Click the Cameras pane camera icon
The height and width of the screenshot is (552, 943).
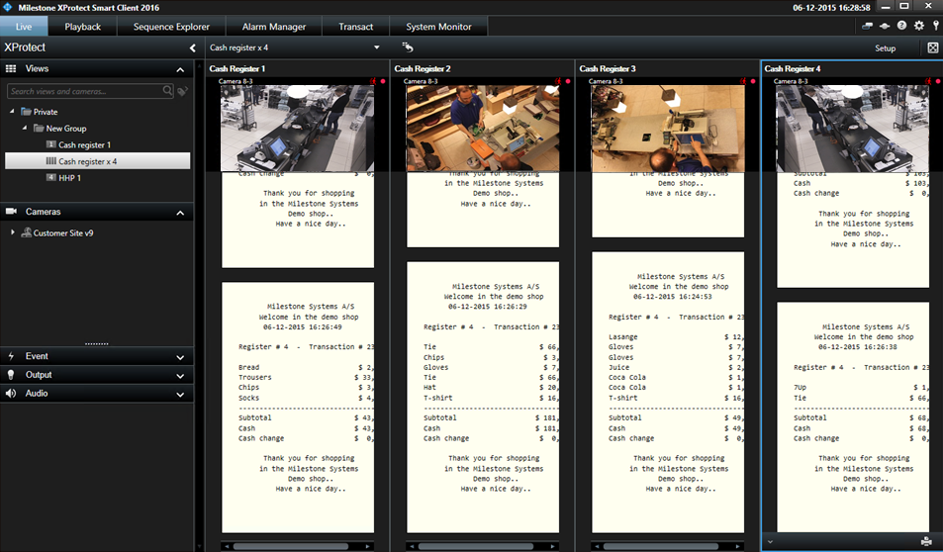tap(11, 211)
